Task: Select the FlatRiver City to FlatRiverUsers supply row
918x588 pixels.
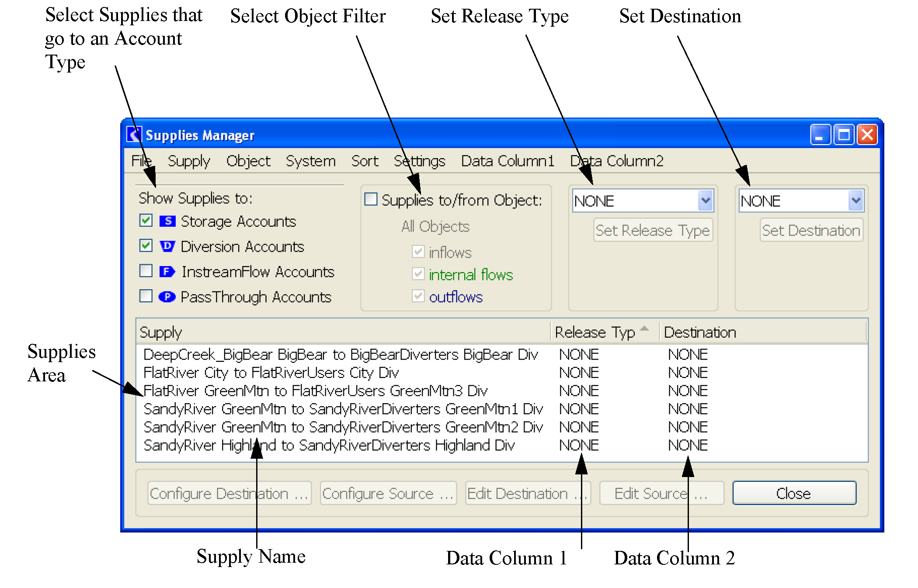Action: pos(271,373)
